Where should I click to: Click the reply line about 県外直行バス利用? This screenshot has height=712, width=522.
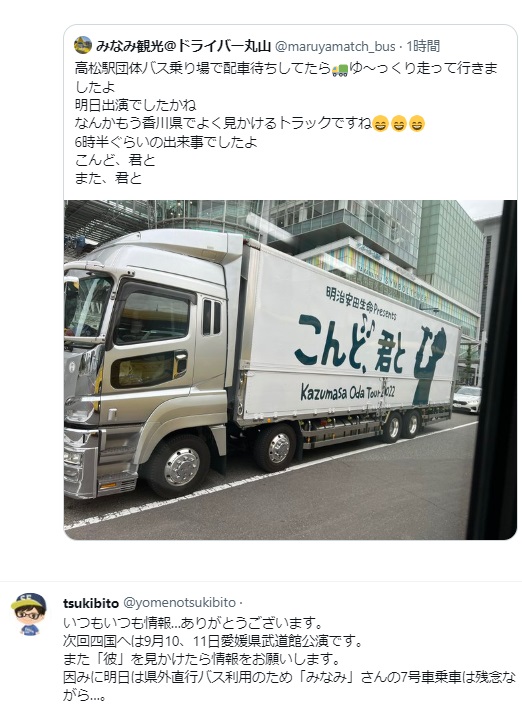(290, 686)
